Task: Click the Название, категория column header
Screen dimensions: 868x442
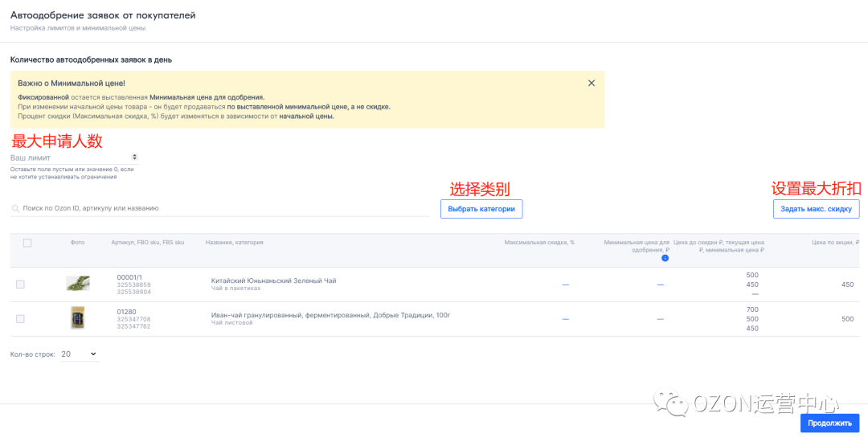Action: click(x=234, y=243)
